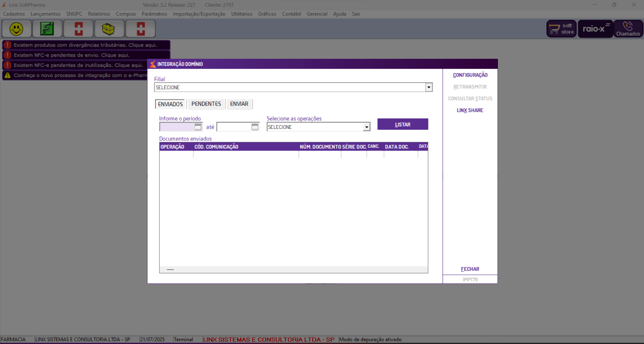Click 'Modo de depuração ativado' in the status bar
This screenshot has width=644, height=344.
coord(370,340)
